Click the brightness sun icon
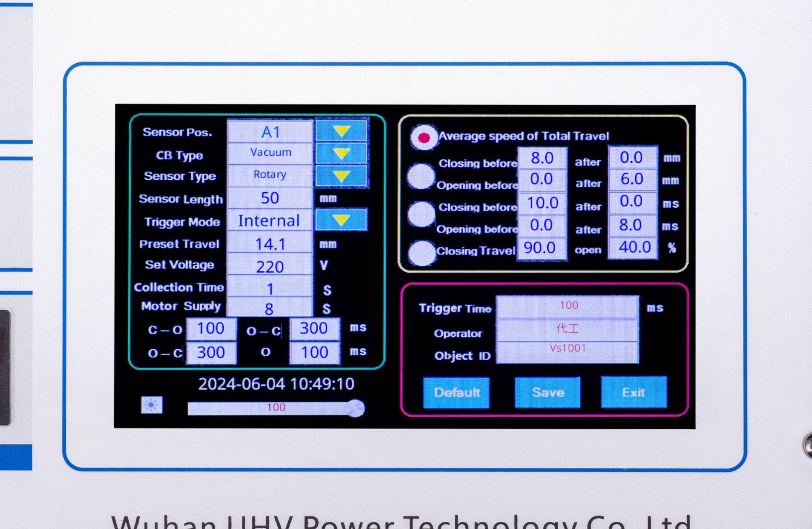Screen dimensions: 812x529 152,405
